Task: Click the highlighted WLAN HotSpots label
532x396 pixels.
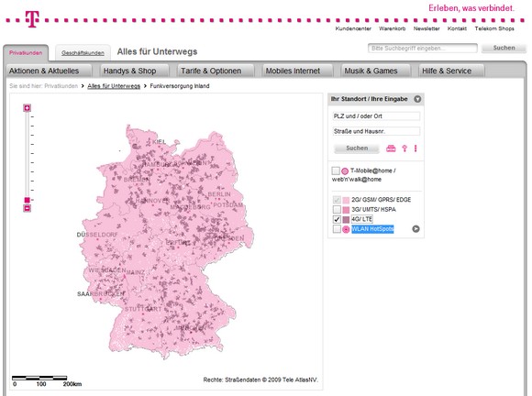Action: click(x=372, y=229)
